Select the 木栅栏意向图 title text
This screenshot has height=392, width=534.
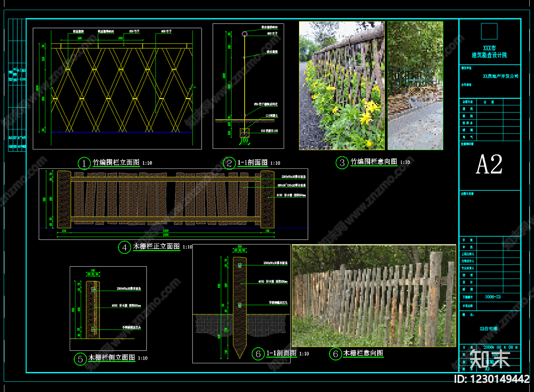coord(363,353)
